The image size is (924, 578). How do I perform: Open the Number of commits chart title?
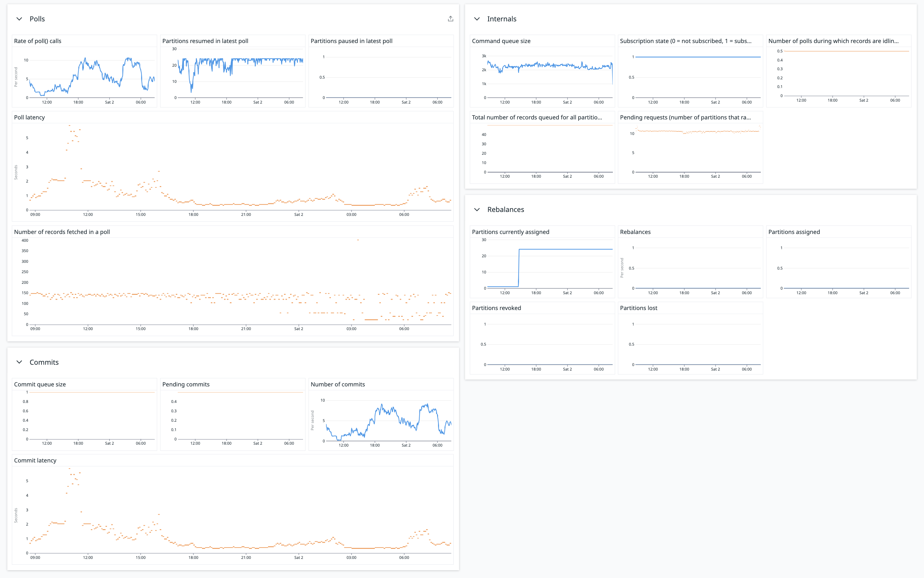tap(337, 384)
